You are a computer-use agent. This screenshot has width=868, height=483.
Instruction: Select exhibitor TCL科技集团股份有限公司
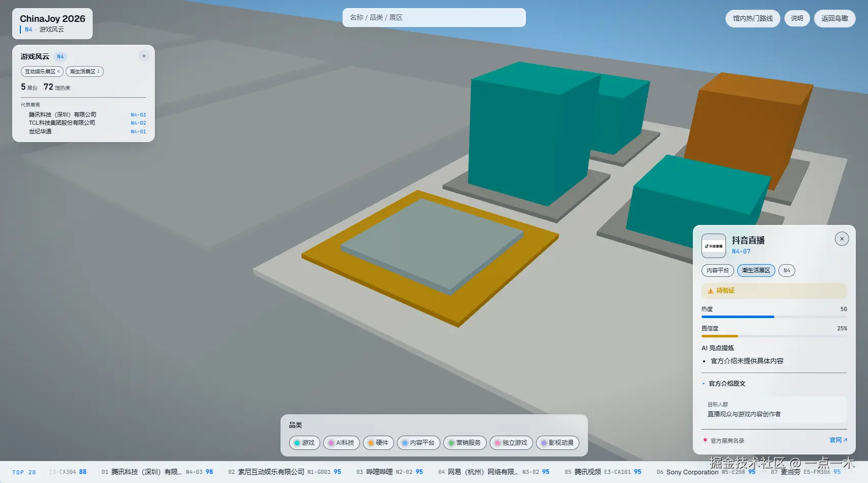[62, 123]
